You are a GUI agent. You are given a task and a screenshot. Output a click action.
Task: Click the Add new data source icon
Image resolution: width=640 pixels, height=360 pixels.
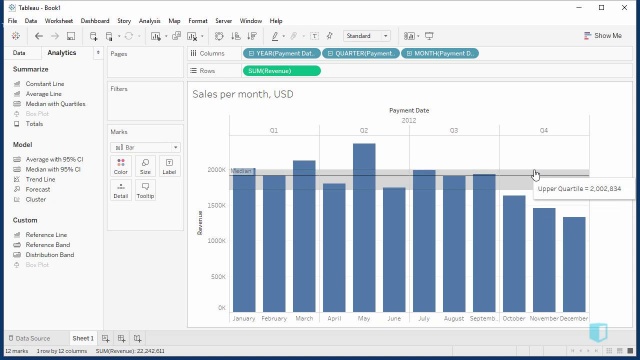[93, 36]
